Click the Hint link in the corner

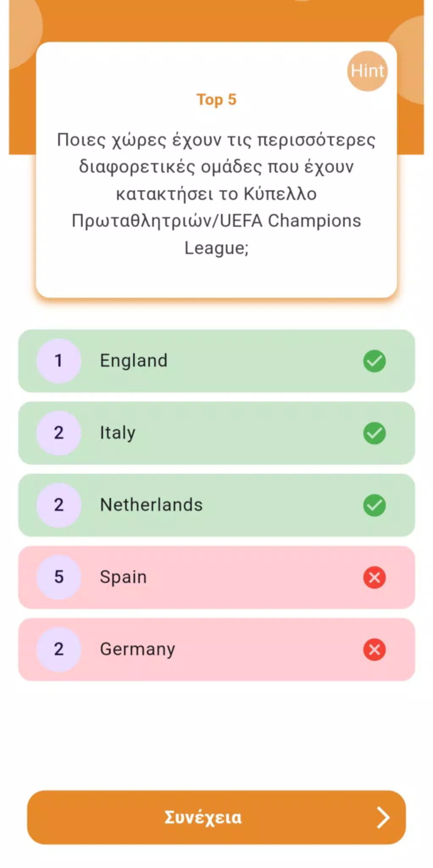click(367, 71)
